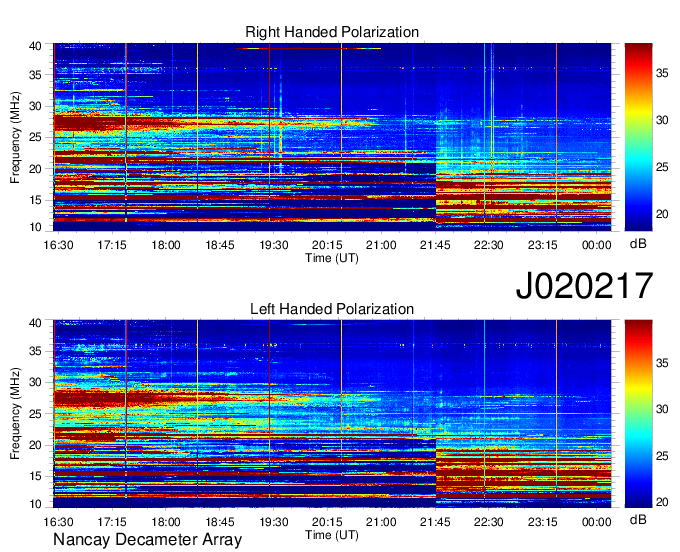
Task: Click the "10" frequency tick on lower plot
Action: (x=35, y=504)
